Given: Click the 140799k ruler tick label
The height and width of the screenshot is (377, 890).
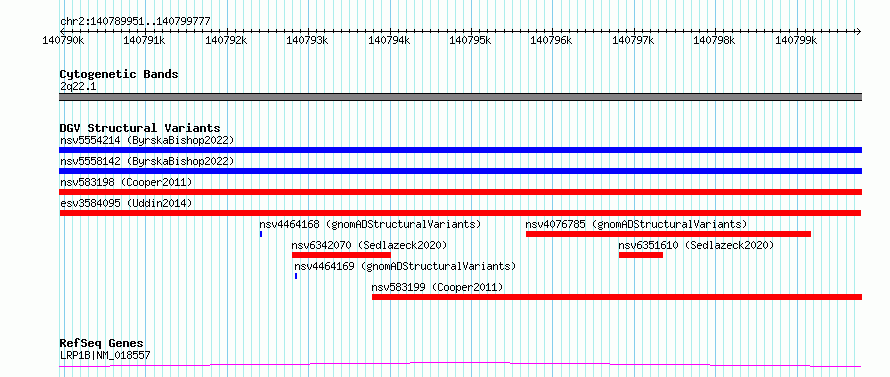Looking at the screenshot, I should pos(796,40).
